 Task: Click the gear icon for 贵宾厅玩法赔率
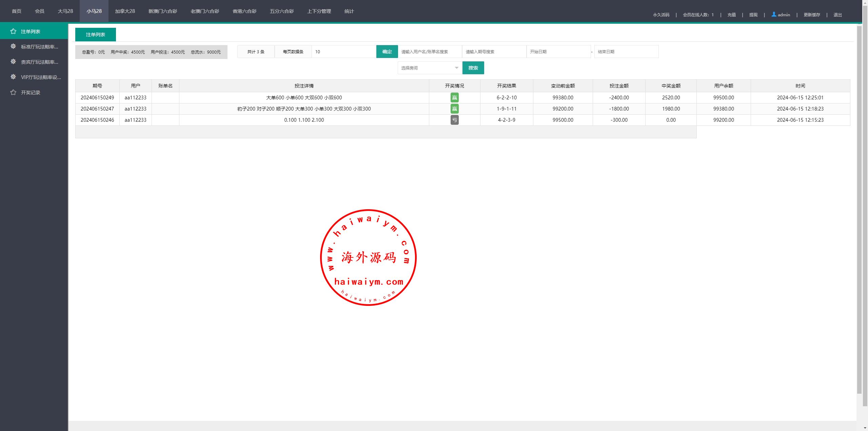pyautogui.click(x=13, y=61)
